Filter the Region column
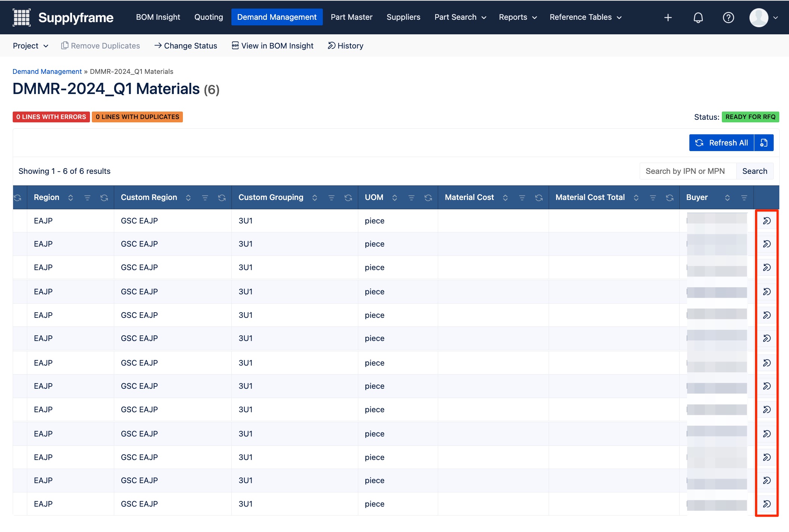The height and width of the screenshot is (532, 789). 87,198
